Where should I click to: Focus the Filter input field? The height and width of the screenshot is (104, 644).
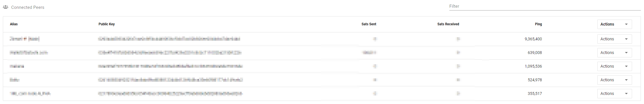coord(545,6)
